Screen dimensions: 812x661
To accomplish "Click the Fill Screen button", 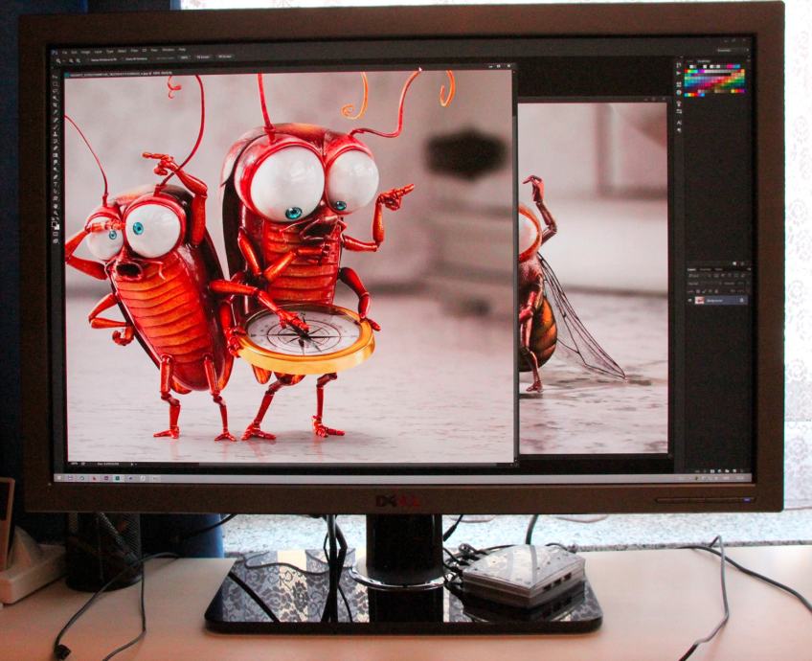I will pos(225,56).
